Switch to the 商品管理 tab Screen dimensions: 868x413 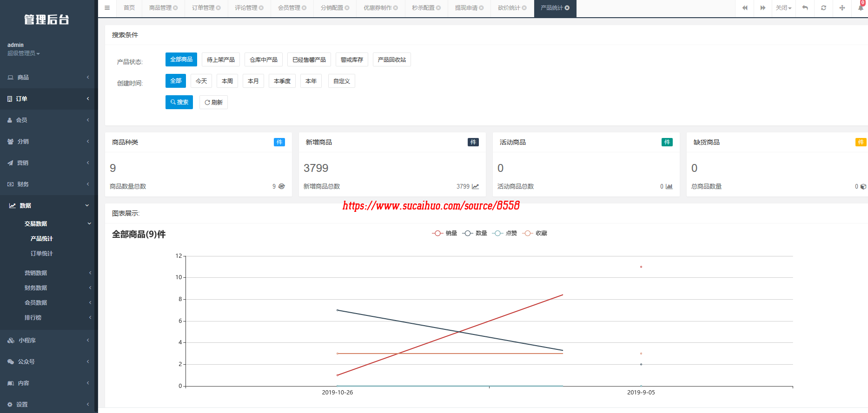point(160,8)
